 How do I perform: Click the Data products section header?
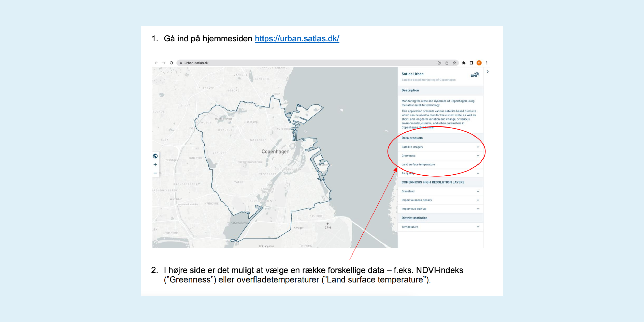440,138
